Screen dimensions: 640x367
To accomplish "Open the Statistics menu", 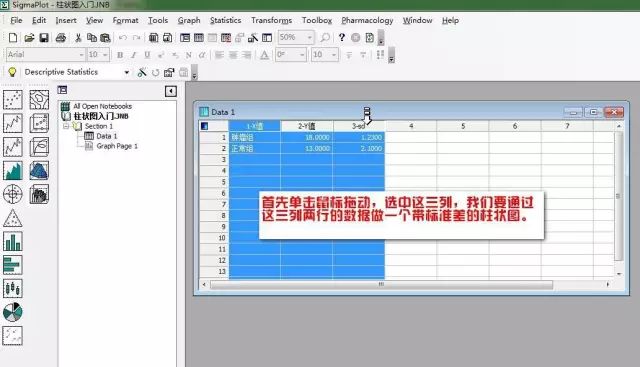I will click(225, 20).
